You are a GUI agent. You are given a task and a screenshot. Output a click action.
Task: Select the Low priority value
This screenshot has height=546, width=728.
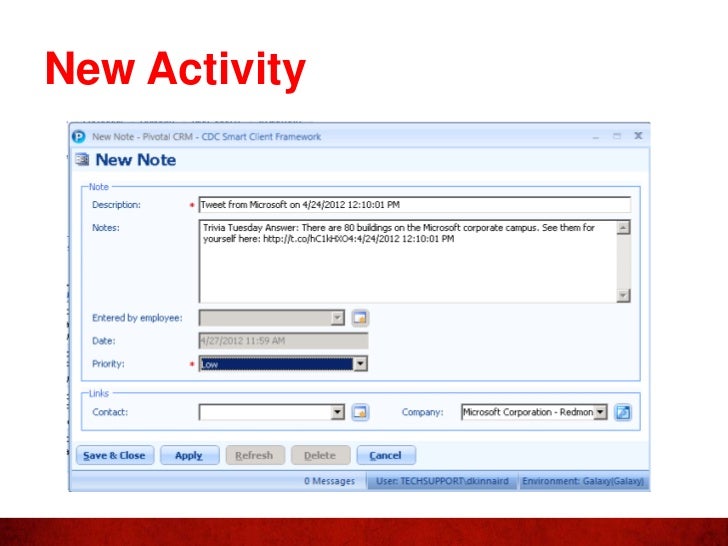click(x=276, y=364)
